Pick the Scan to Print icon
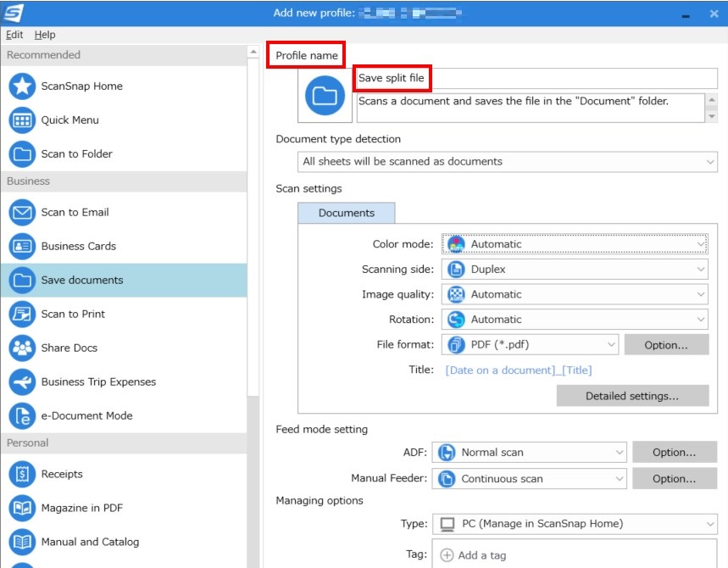This screenshot has height=568, width=728. 22,314
